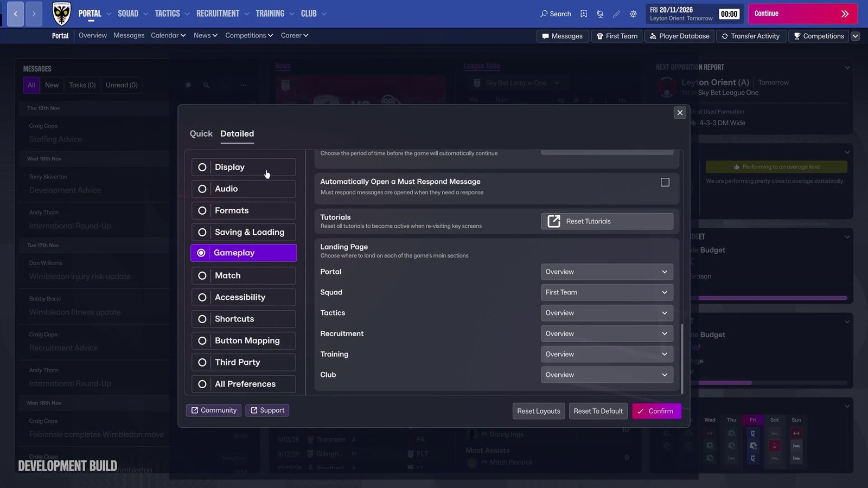Image resolution: width=868 pixels, height=488 pixels.
Task: Open the Calendar submenu
Action: (168, 35)
